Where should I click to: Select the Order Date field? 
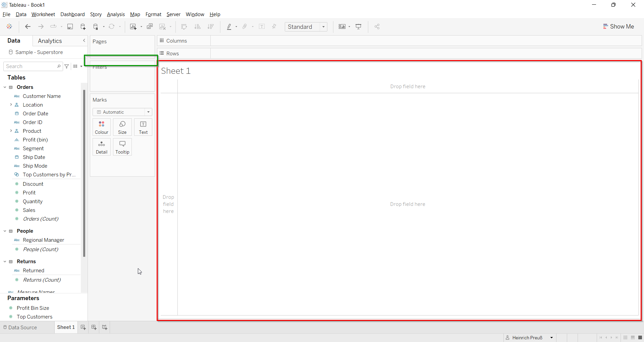tap(36, 114)
